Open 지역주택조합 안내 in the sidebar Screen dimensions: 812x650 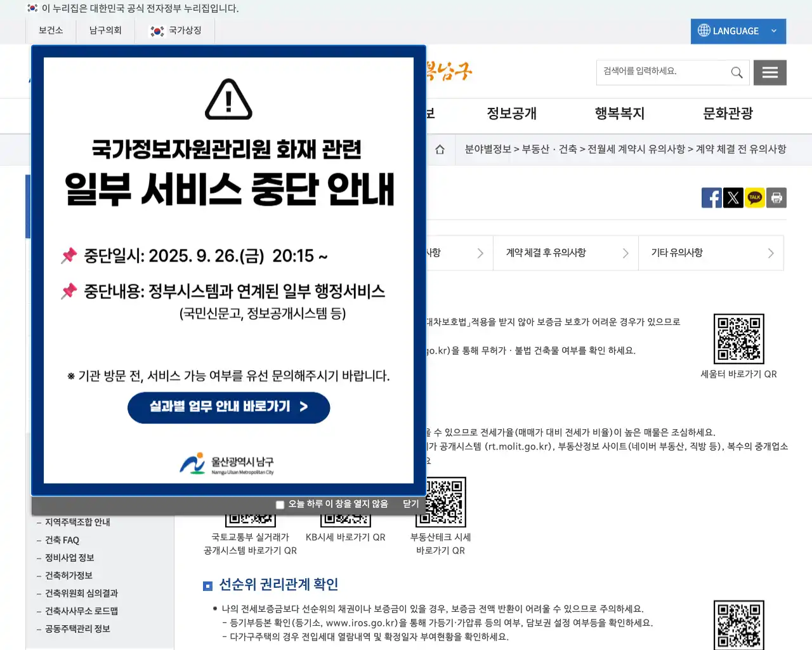pyautogui.click(x=77, y=522)
